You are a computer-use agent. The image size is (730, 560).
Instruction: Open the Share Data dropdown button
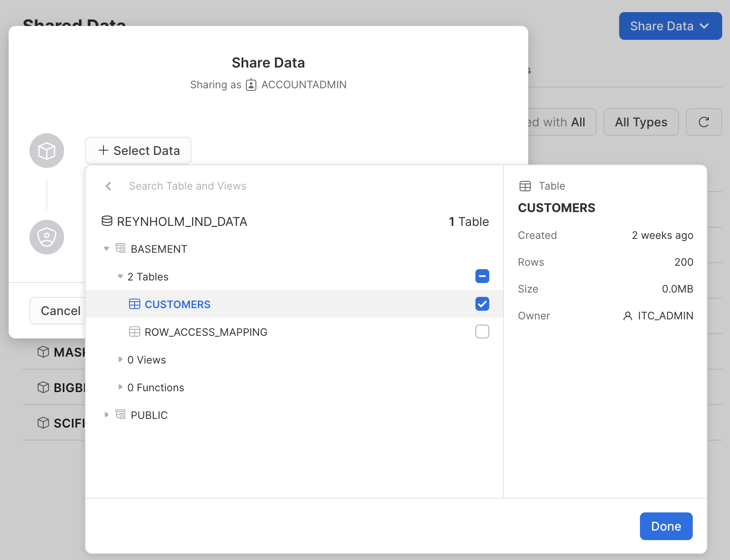point(670,26)
